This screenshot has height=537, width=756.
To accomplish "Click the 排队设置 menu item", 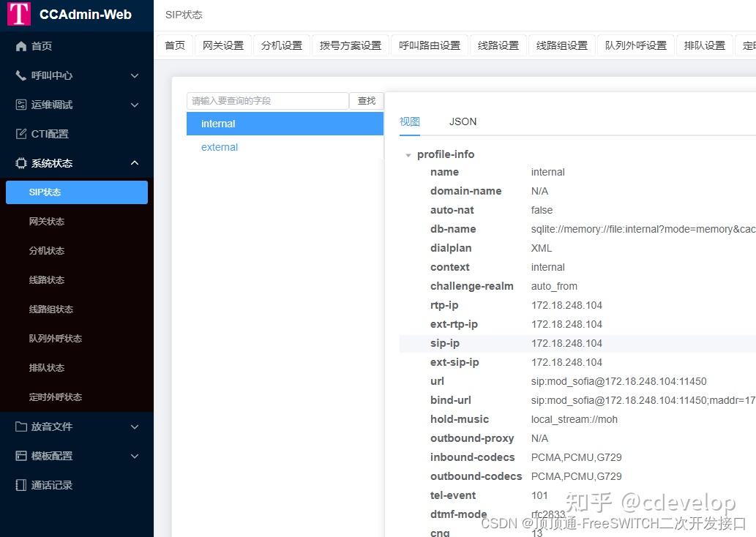I will 705,45.
